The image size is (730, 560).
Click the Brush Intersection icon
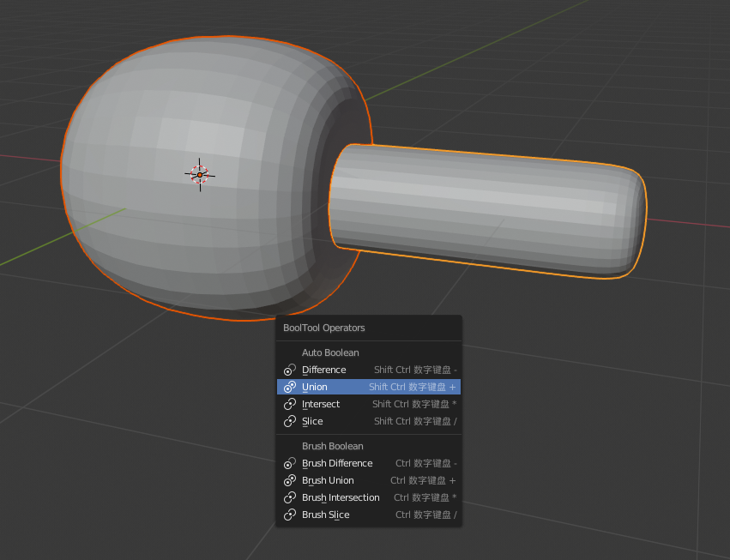(x=290, y=497)
